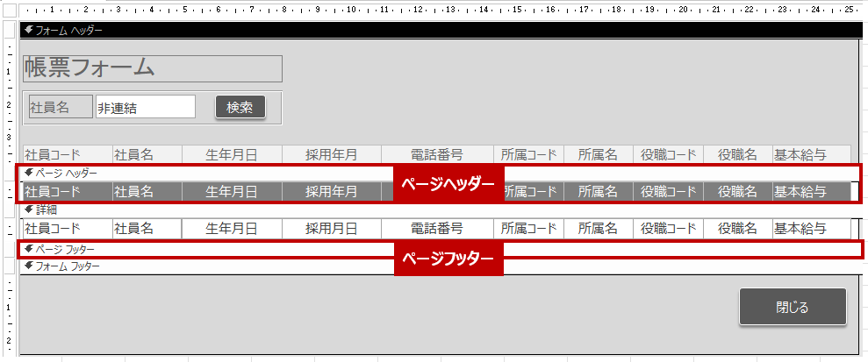868x362 pixels.
Task: Select the フォーム ヘッダー section bar
Action: tap(439, 30)
